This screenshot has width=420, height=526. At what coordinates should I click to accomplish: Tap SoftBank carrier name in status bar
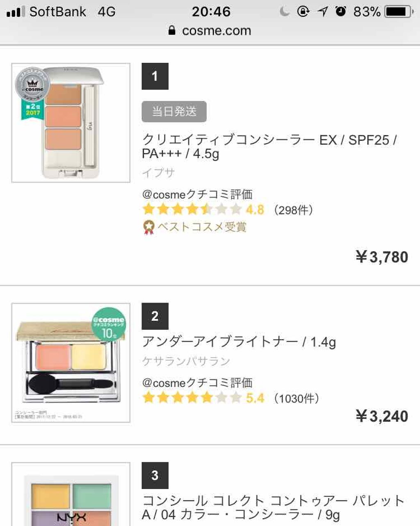[x=57, y=11]
